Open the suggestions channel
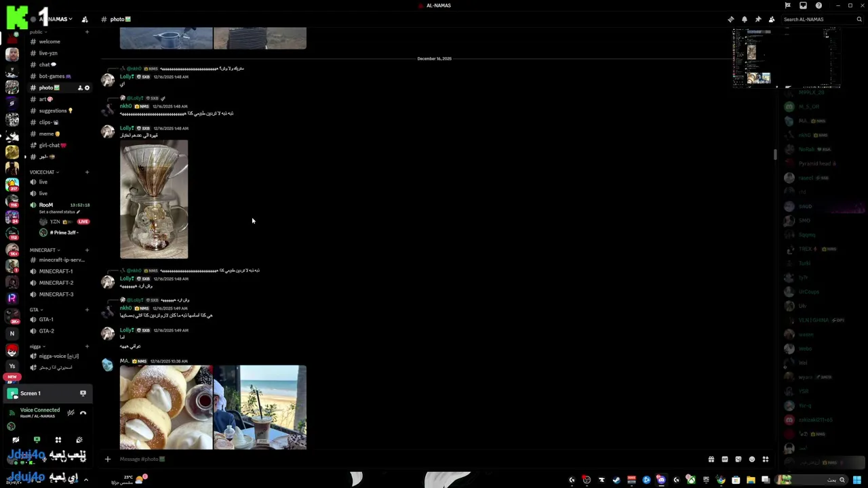868x488 pixels. [x=58, y=110]
